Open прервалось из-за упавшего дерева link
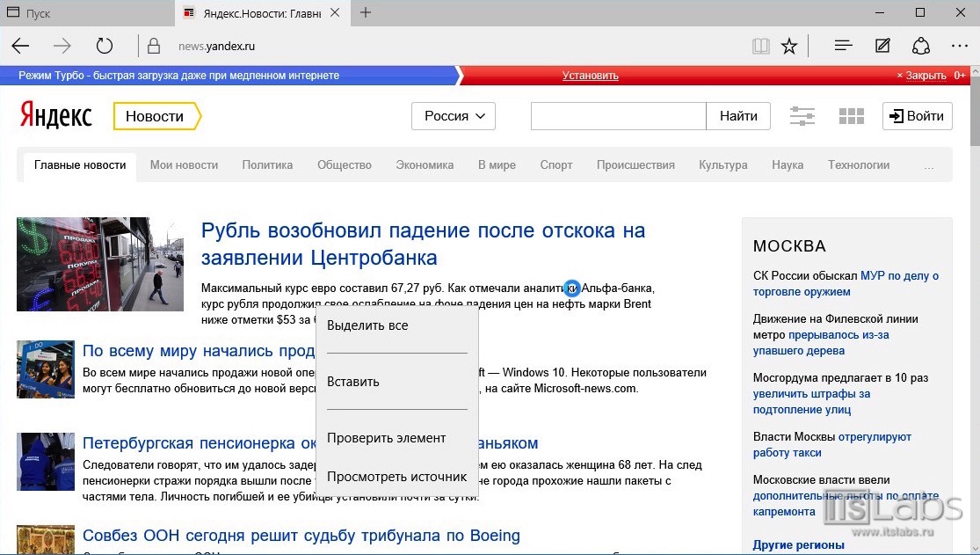The width and height of the screenshot is (980, 555). point(821,343)
